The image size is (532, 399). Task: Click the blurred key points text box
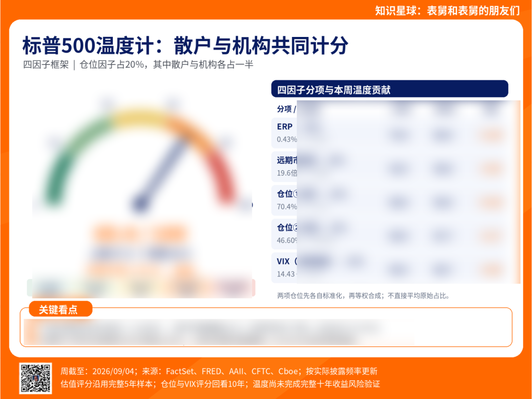[266, 327]
